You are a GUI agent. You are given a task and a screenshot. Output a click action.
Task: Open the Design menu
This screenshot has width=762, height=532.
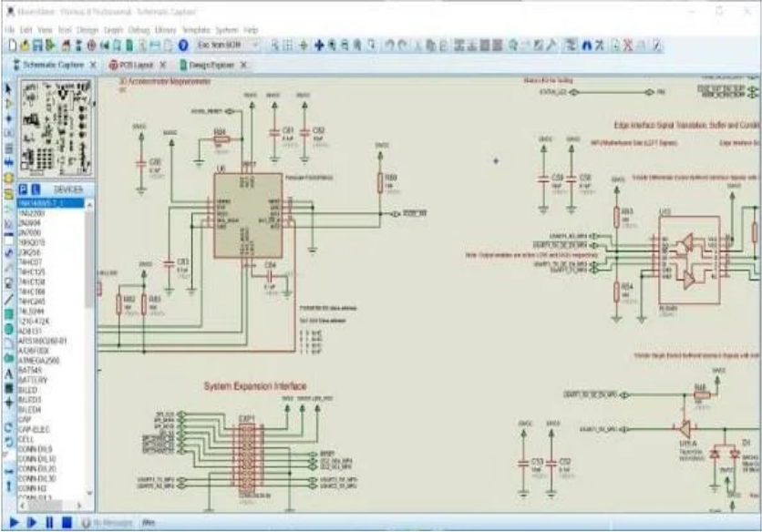tap(88, 30)
